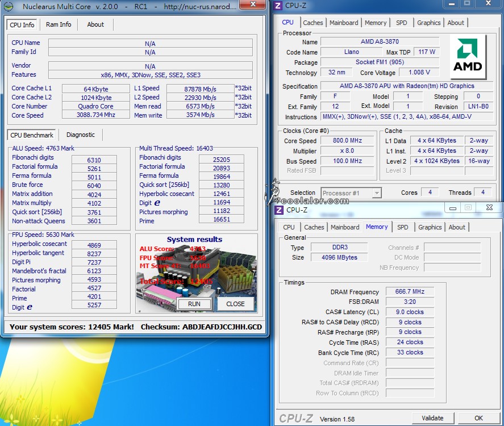Open About tab in lower CPU-Z window
Screen dimensions: 504x426
click(457, 227)
